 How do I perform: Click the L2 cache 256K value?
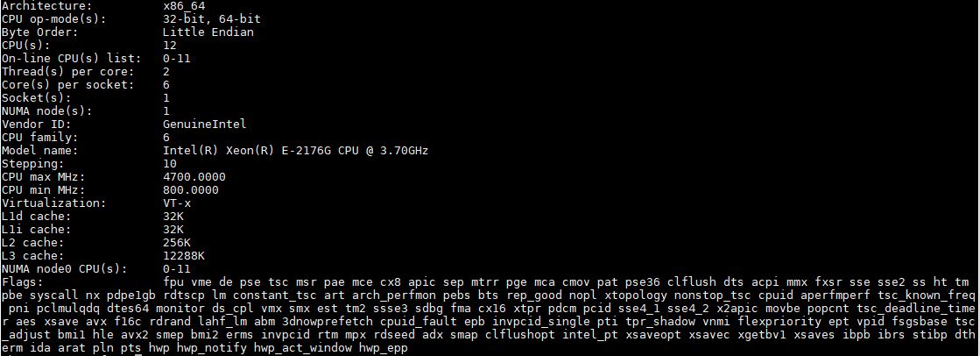click(176, 243)
